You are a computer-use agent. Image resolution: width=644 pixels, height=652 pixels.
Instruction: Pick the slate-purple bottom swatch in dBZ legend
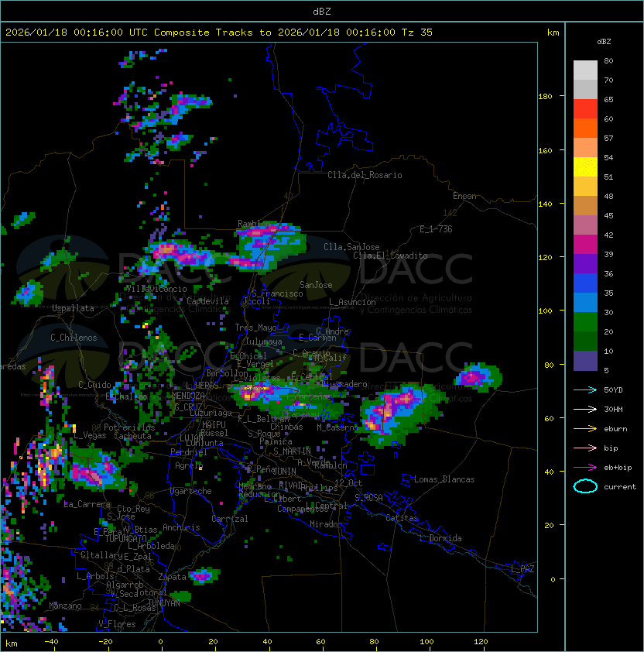[x=585, y=361]
